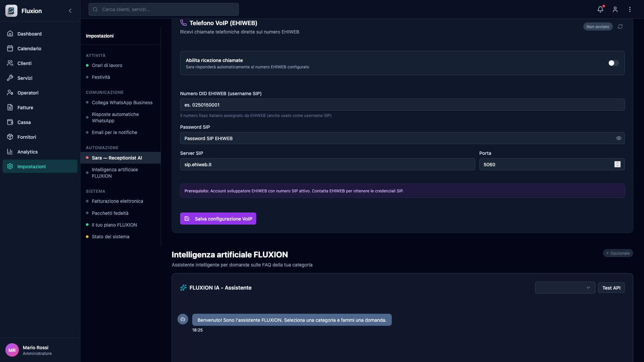Open Stato del sistema settings item
644x362 pixels.
pyautogui.click(x=110, y=237)
